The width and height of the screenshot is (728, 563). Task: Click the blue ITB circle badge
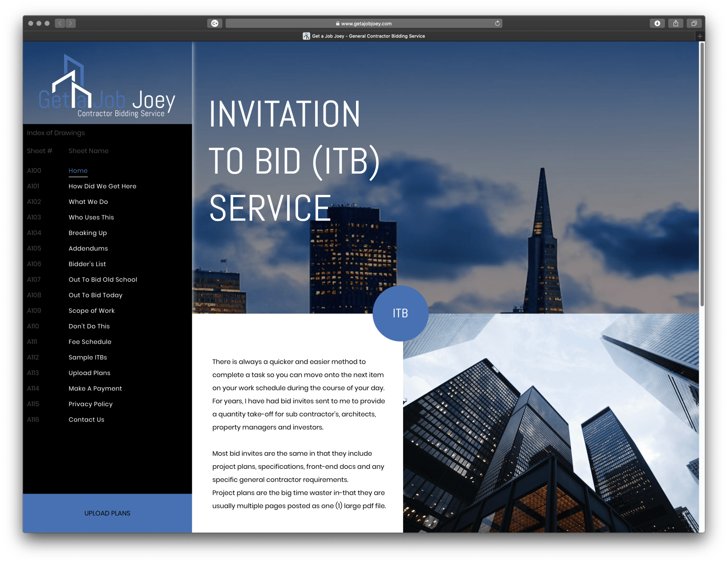400,313
